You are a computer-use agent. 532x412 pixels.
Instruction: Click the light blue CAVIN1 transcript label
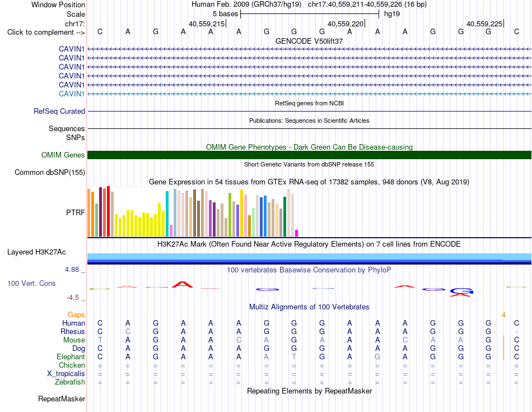click(x=72, y=94)
